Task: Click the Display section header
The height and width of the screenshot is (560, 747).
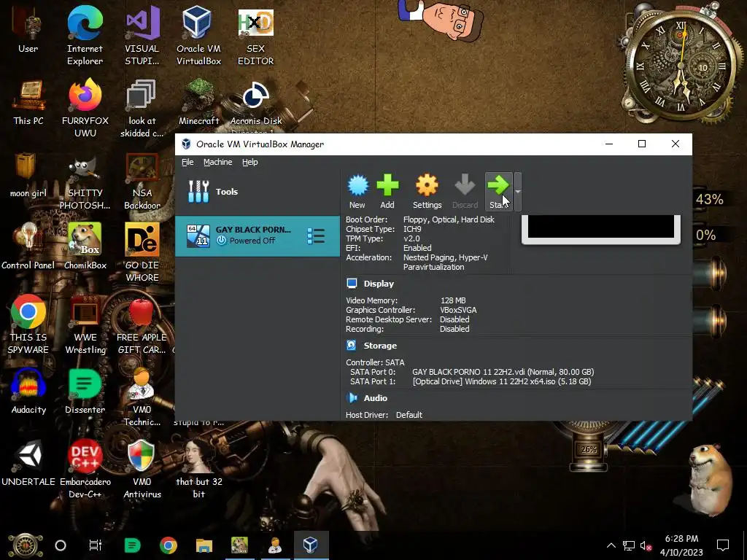Action: coord(379,284)
